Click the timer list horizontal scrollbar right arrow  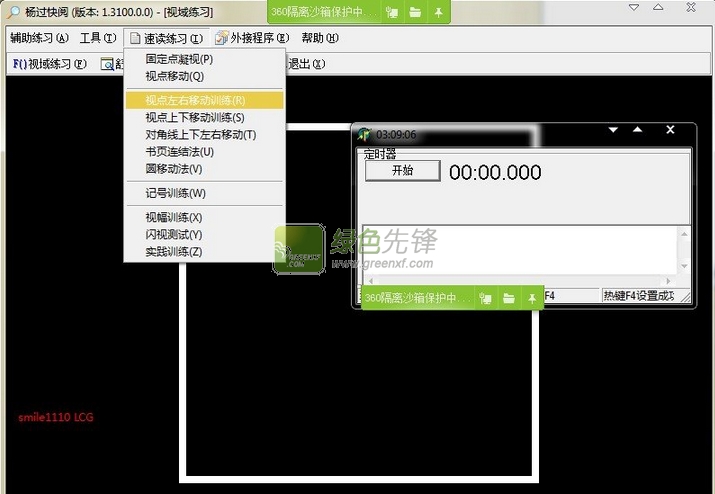(x=668, y=281)
